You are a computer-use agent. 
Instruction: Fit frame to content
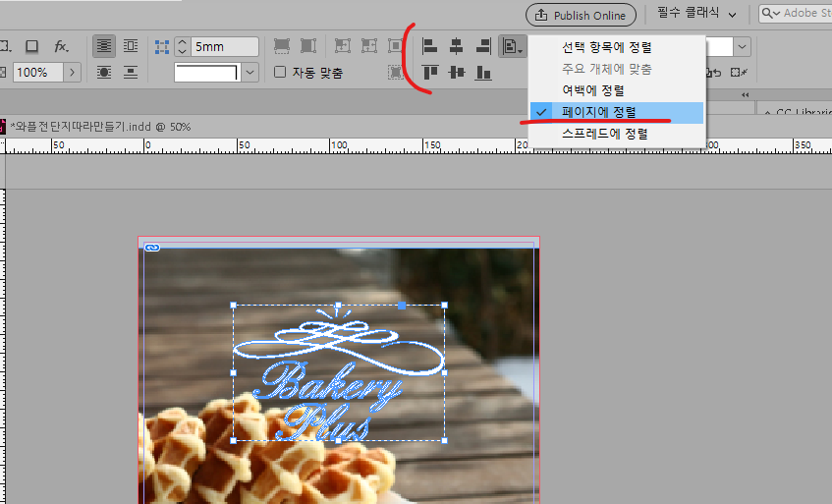click(x=369, y=46)
